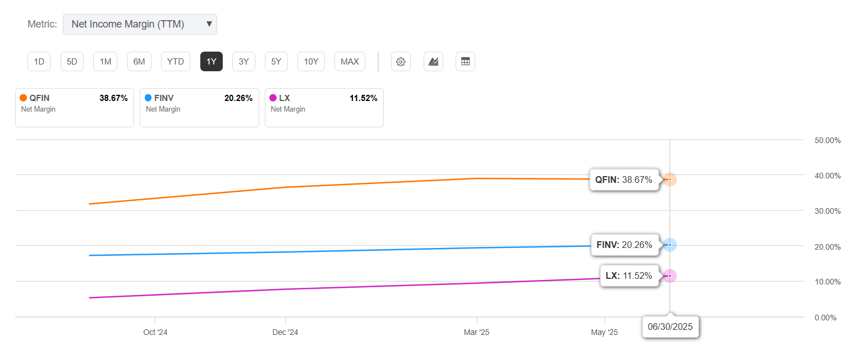Toggle the LX series legend card

pos(324,108)
